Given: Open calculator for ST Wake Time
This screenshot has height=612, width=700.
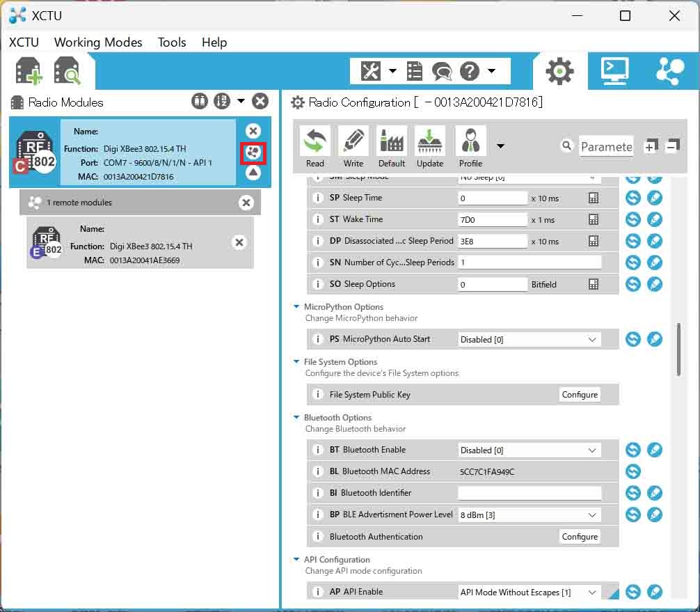Looking at the screenshot, I should 594,219.
